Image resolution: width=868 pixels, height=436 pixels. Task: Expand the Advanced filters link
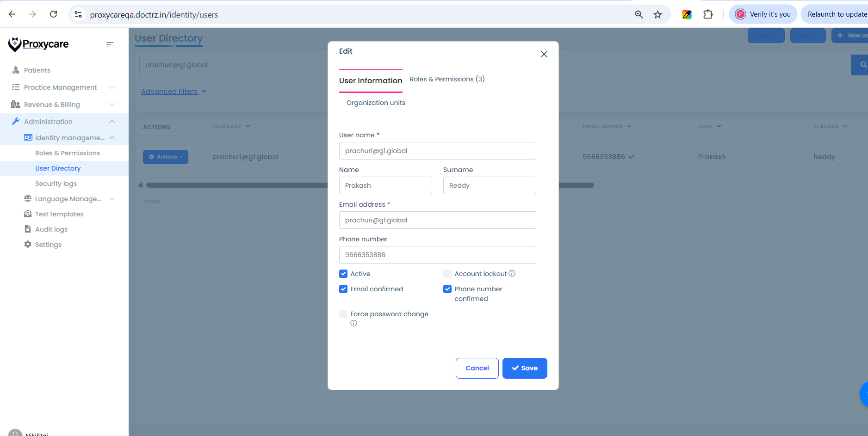pyautogui.click(x=174, y=92)
